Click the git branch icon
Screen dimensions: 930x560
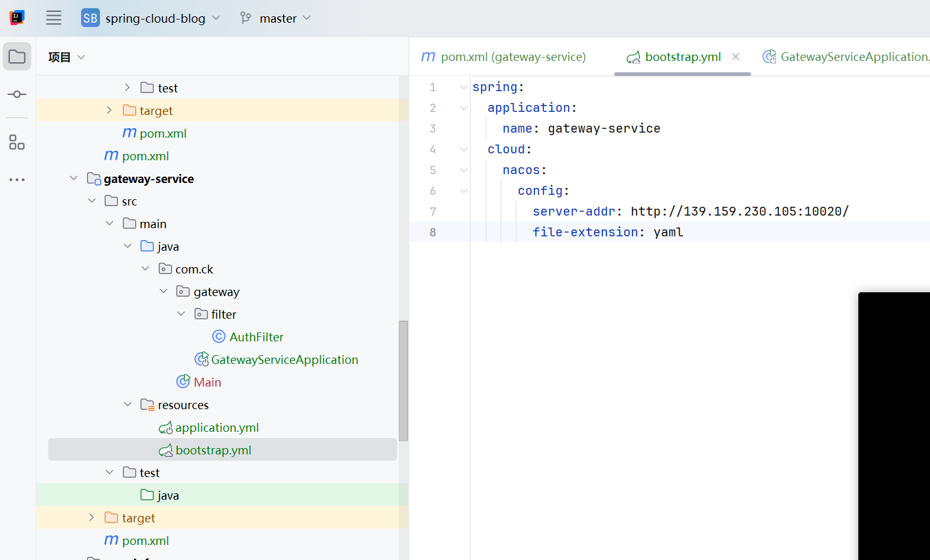(x=246, y=18)
